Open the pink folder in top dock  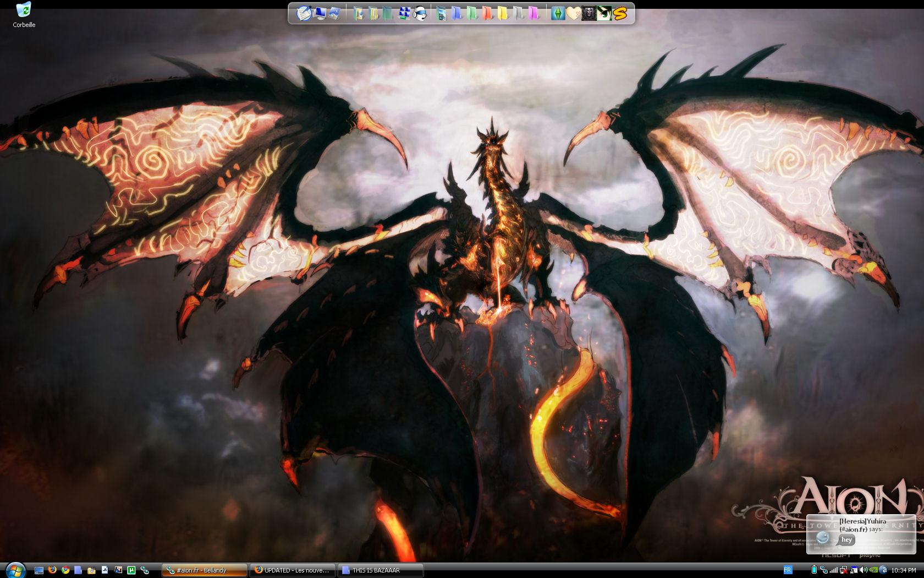click(533, 13)
